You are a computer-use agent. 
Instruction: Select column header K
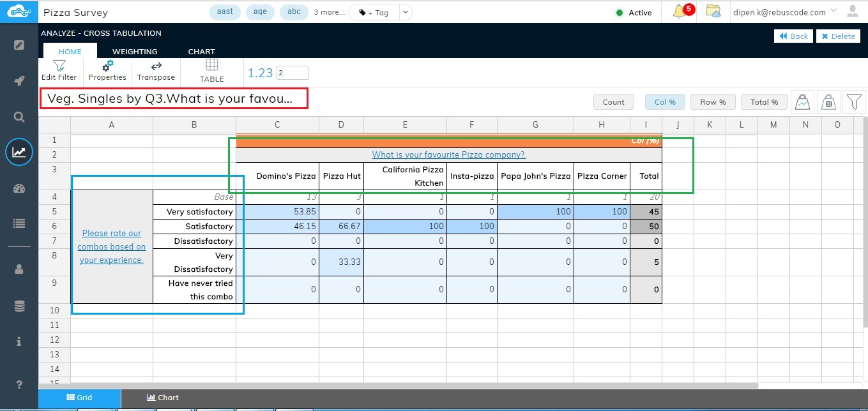pyautogui.click(x=710, y=124)
